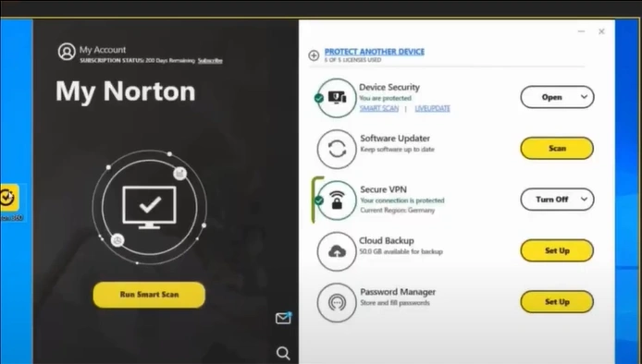Click Set Up for Cloud Backup
The width and height of the screenshot is (642, 364).
click(557, 250)
